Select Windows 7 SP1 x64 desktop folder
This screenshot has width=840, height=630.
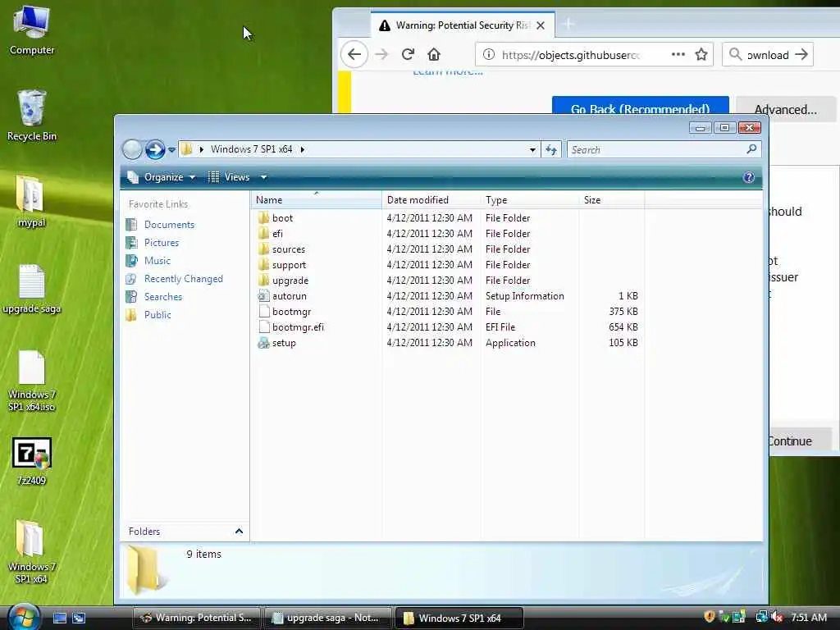(x=31, y=552)
